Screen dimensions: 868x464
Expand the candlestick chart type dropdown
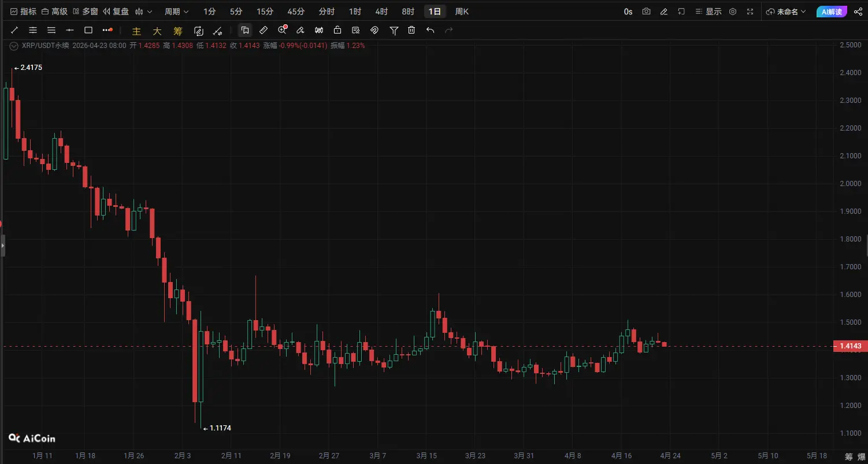(x=143, y=12)
